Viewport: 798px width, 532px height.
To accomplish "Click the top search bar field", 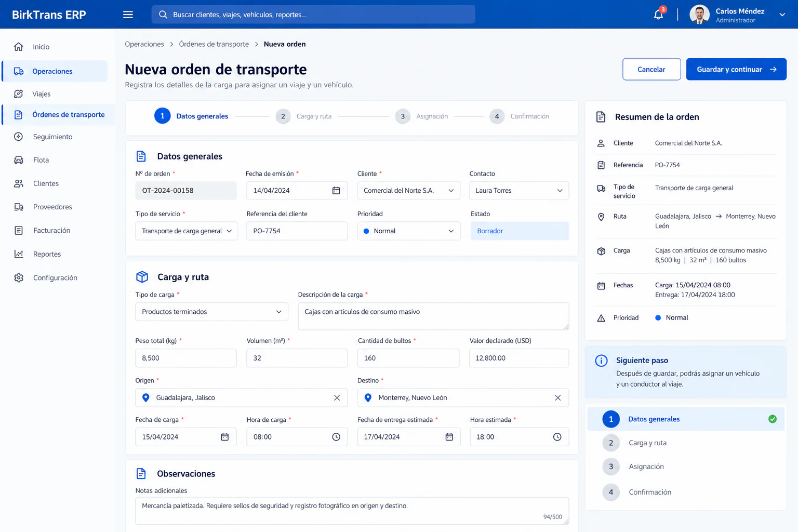I will pos(313,15).
